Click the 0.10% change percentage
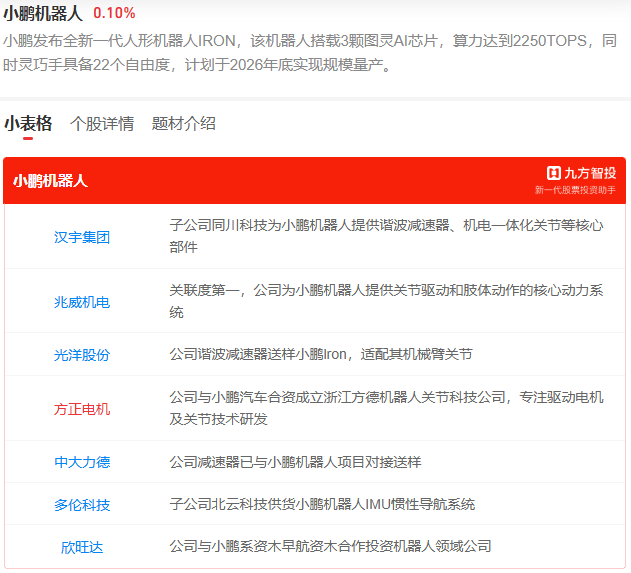Viewport: 631px width, 573px height. (x=114, y=13)
